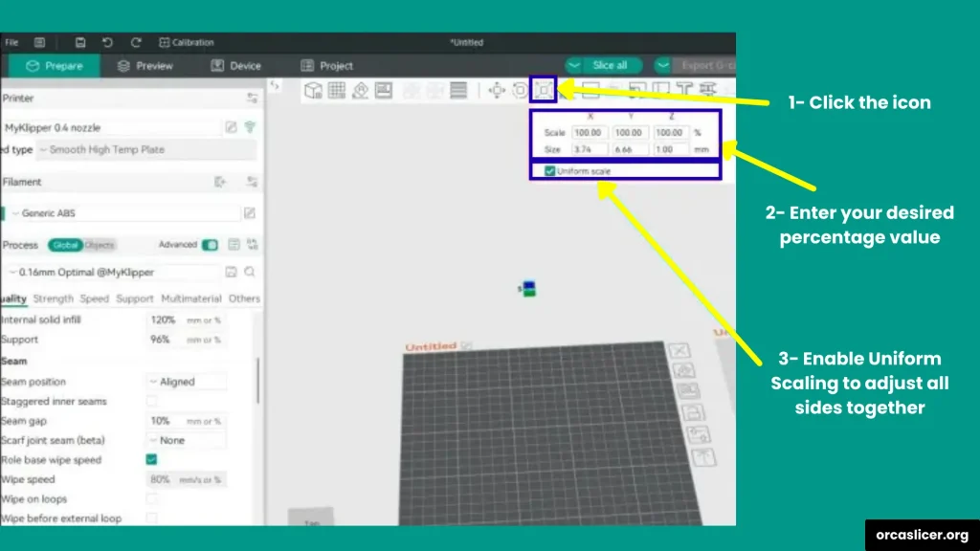Screen dimensions: 980x551
Task: Click the Arrange all objects toolbar icon
Action: point(384,90)
